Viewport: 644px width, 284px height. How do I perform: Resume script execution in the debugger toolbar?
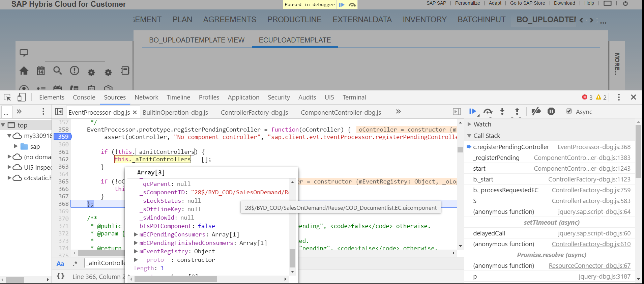pyautogui.click(x=473, y=111)
